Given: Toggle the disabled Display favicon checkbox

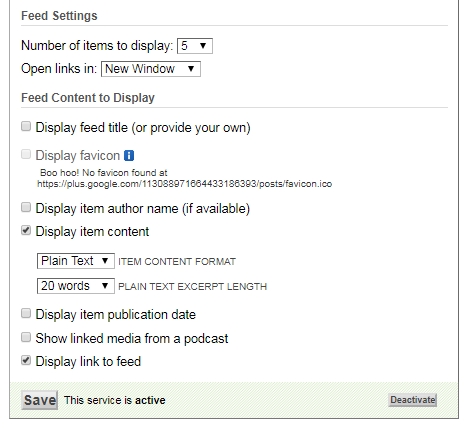Looking at the screenshot, I should 26,154.
